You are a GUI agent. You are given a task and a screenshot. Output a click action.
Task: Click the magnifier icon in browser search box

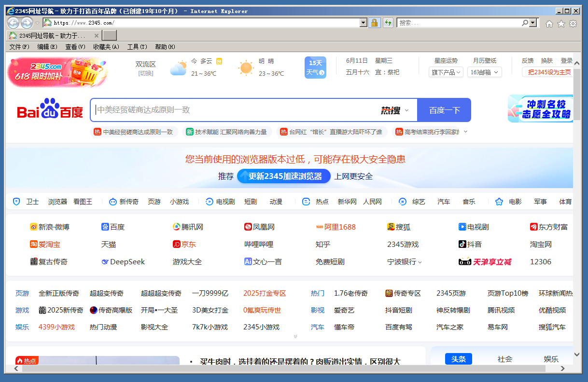(525, 23)
